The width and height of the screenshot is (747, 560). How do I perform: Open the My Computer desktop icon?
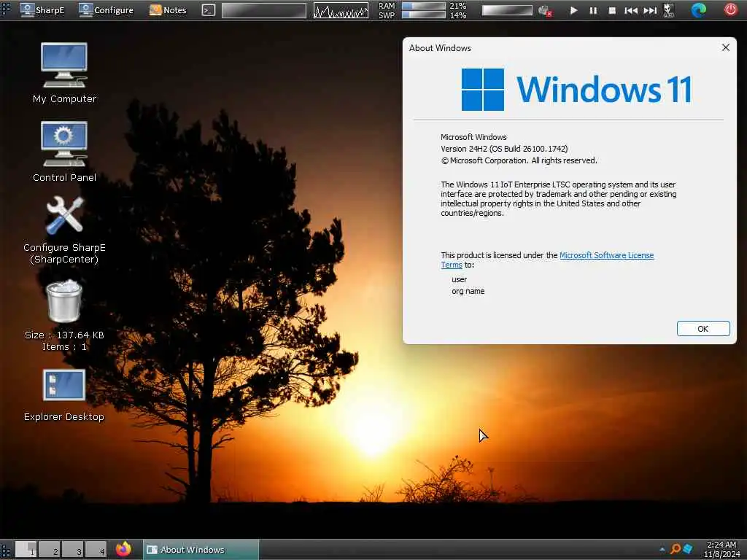tap(64, 73)
